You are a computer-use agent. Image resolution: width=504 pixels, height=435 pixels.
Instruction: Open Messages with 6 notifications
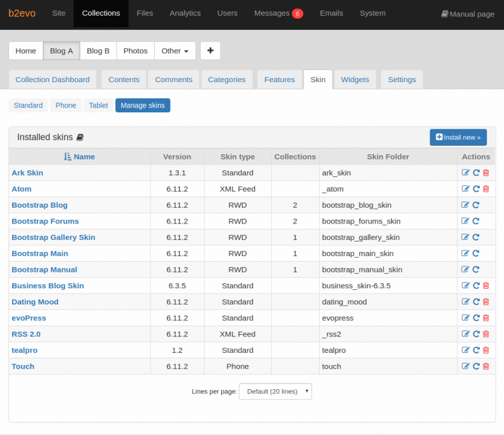click(x=279, y=13)
